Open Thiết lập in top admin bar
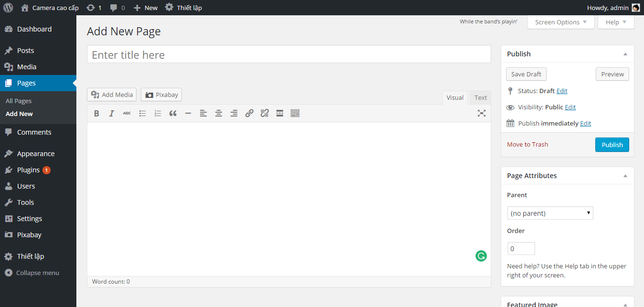The width and height of the screenshot is (644, 307). pos(183,8)
